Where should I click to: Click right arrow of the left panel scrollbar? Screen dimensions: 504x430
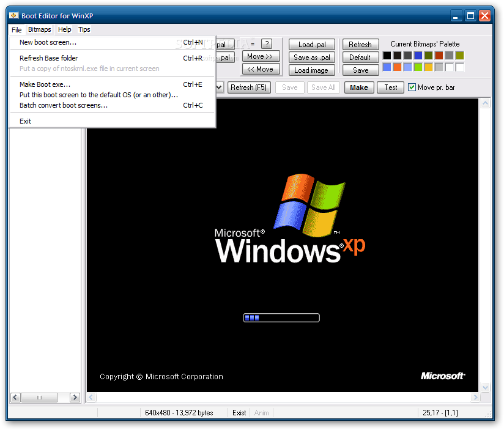(x=75, y=397)
